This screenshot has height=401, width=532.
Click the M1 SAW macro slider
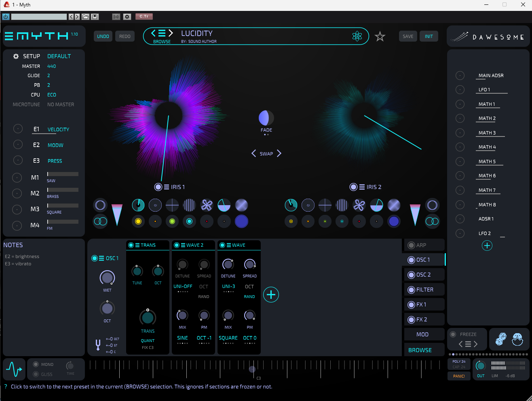click(63, 174)
